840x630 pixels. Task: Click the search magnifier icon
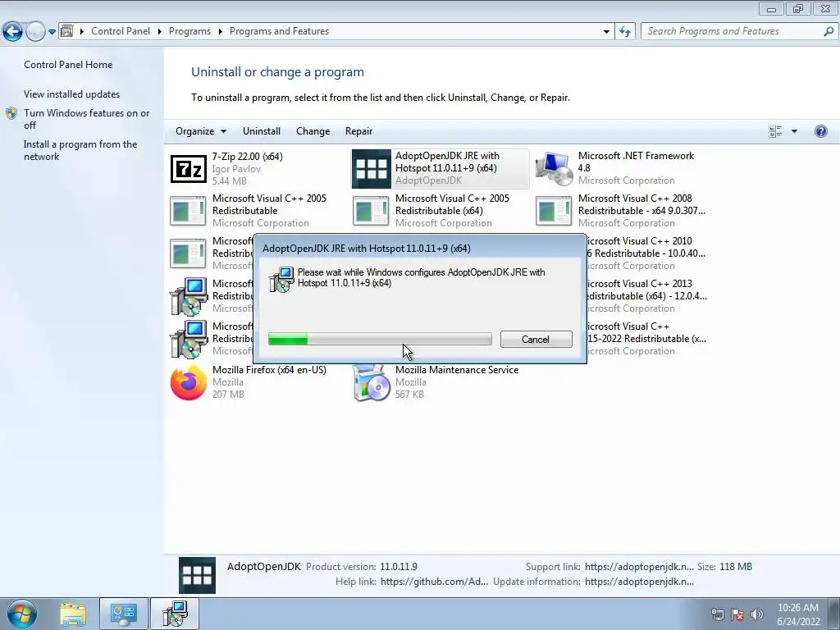[x=829, y=31]
